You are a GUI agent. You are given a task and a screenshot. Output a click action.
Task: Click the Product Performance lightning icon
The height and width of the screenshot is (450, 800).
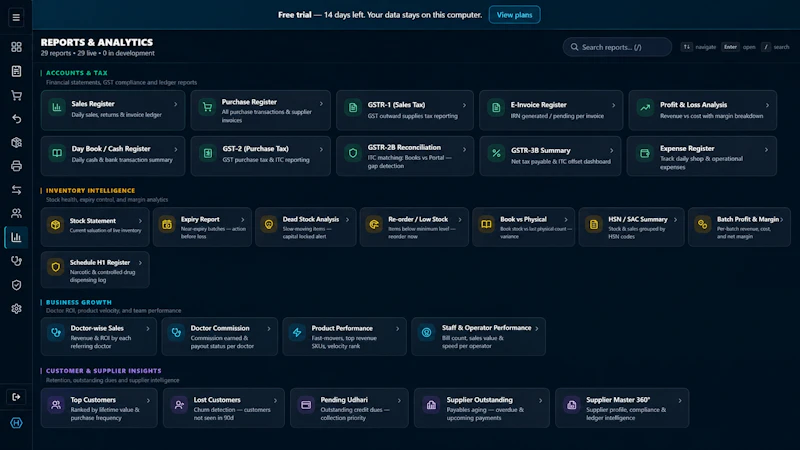(297, 333)
